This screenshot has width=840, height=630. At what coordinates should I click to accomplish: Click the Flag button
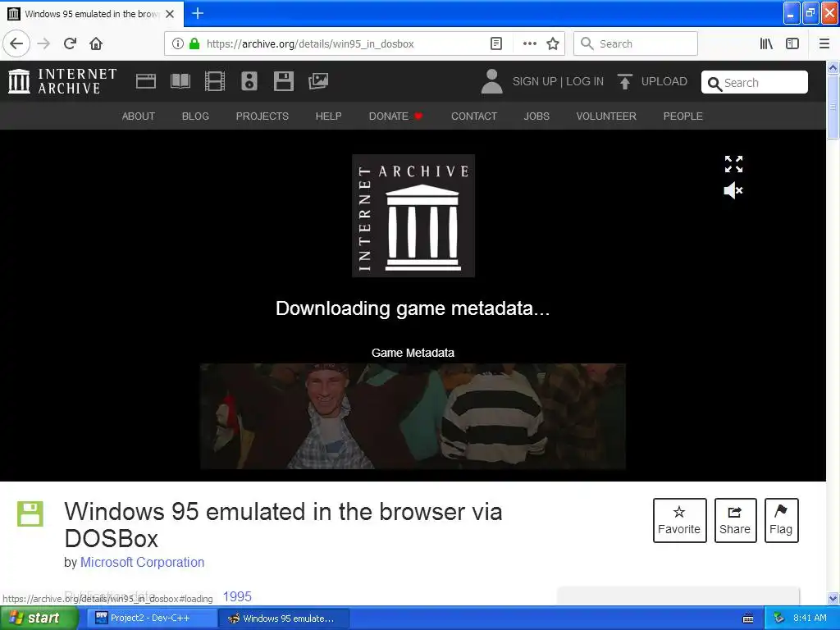781,520
